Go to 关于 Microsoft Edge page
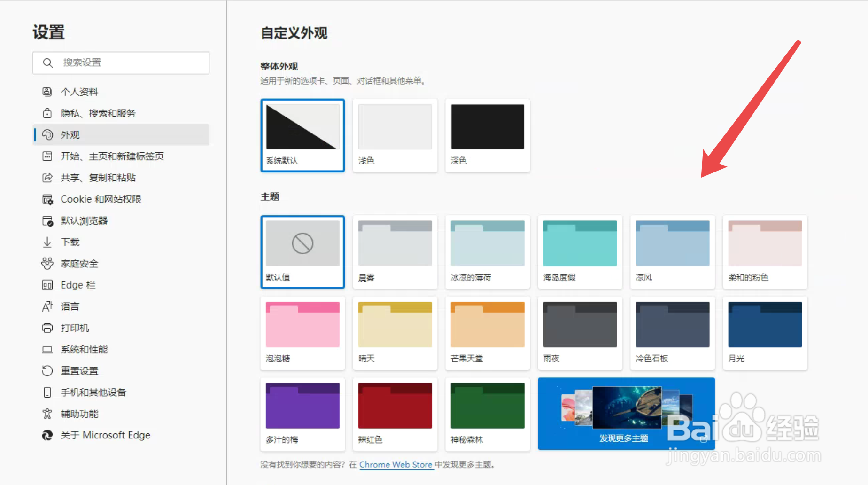The height and width of the screenshot is (485, 868). 104,435
